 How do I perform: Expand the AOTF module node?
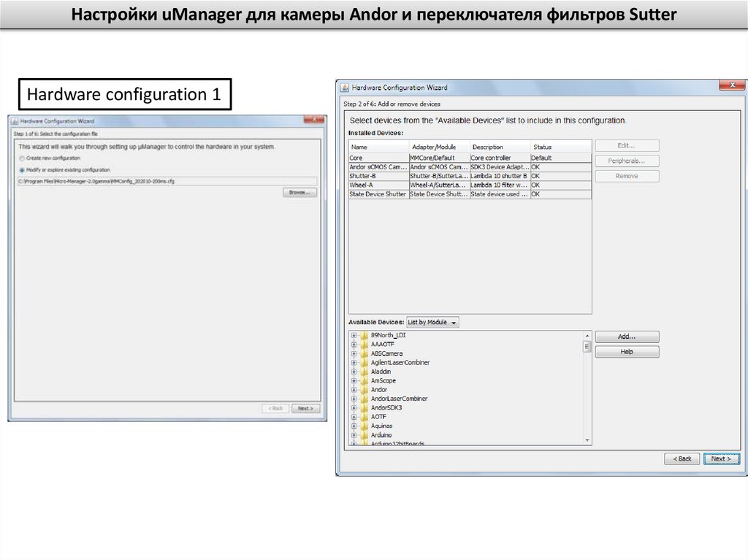(354, 417)
